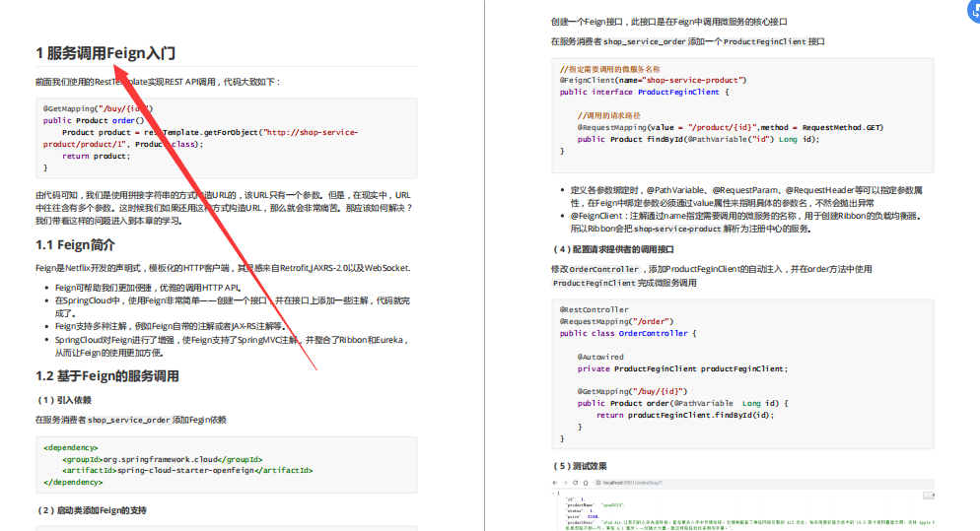Click the bullet starting "定义各参数绑定时"
Image resolution: width=980 pixels, height=531 pixels.
[746, 196]
